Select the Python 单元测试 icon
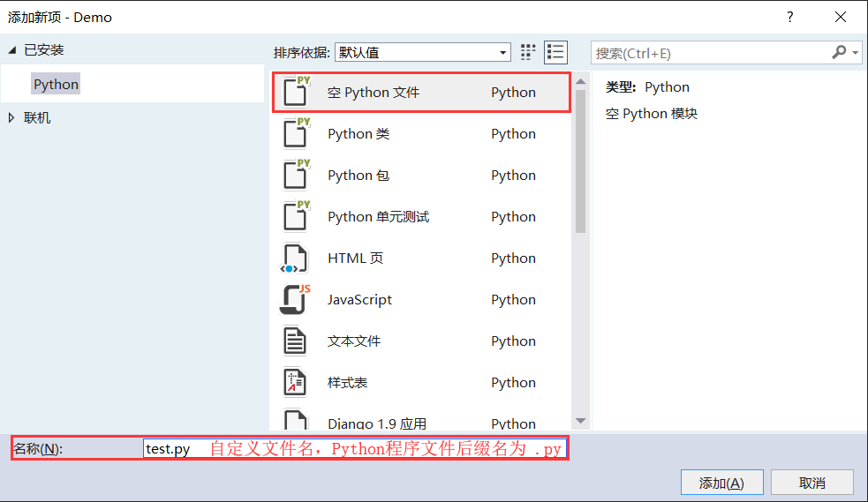868x502 pixels. [296, 215]
